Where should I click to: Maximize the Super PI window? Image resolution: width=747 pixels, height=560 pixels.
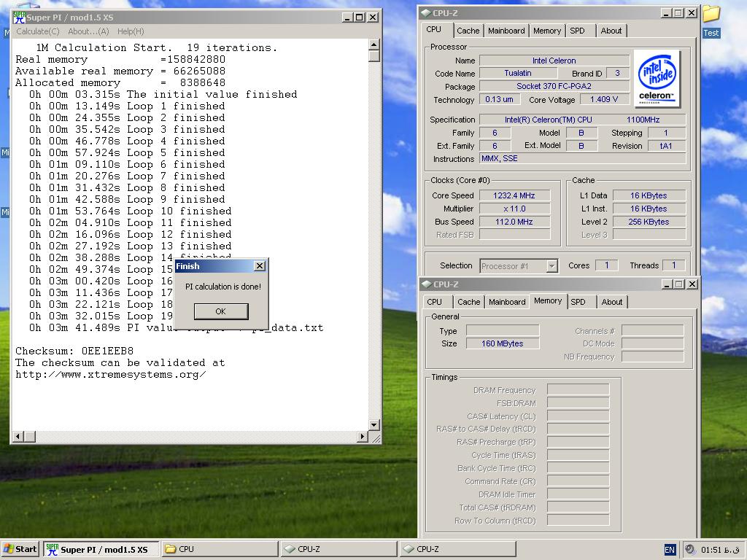360,17
